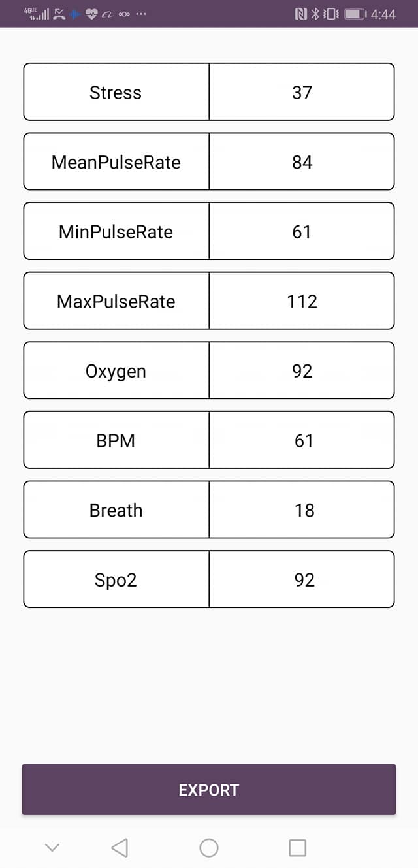Viewport: 418px width, 868px height.
Task: Tap the Bluetooth icon in status bar
Action: (314, 14)
